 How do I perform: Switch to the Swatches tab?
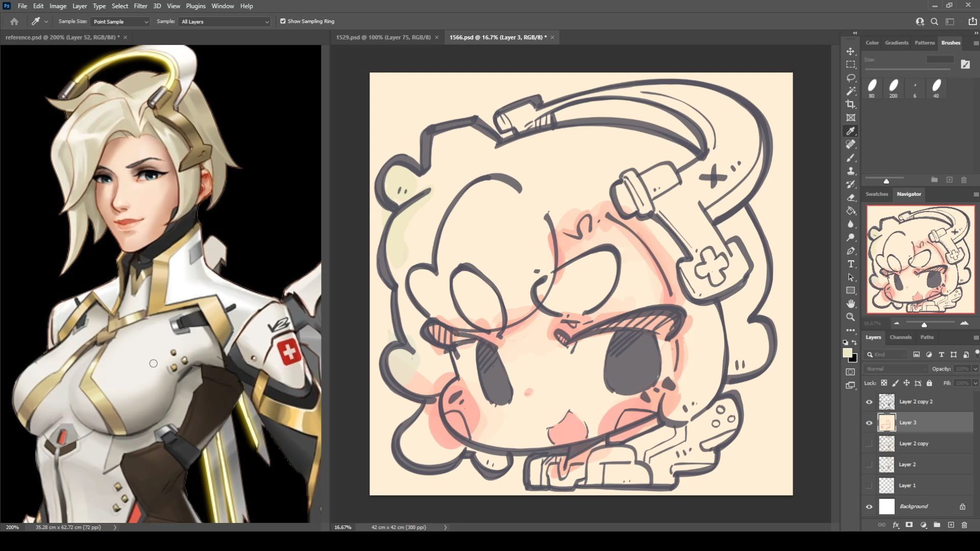[x=876, y=194]
